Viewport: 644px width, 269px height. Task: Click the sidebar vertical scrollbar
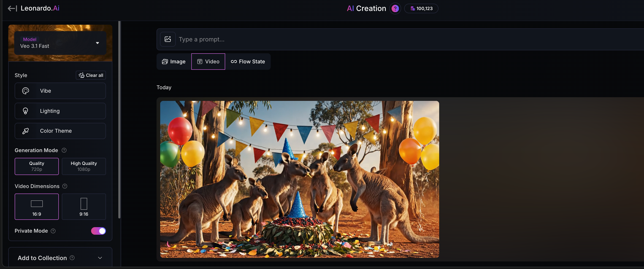click(x=119, y=120)
